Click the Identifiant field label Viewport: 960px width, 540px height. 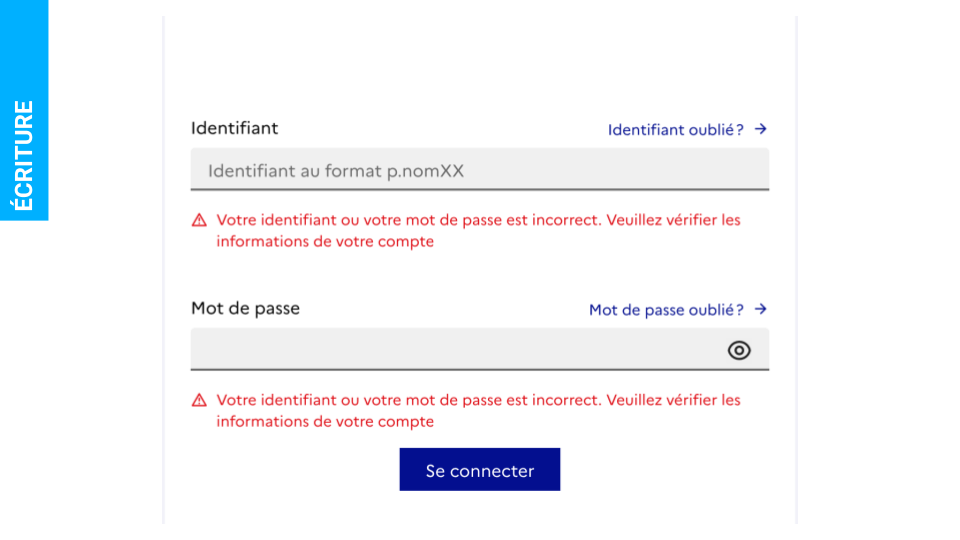pyautogui.click(x=234, y=128)
